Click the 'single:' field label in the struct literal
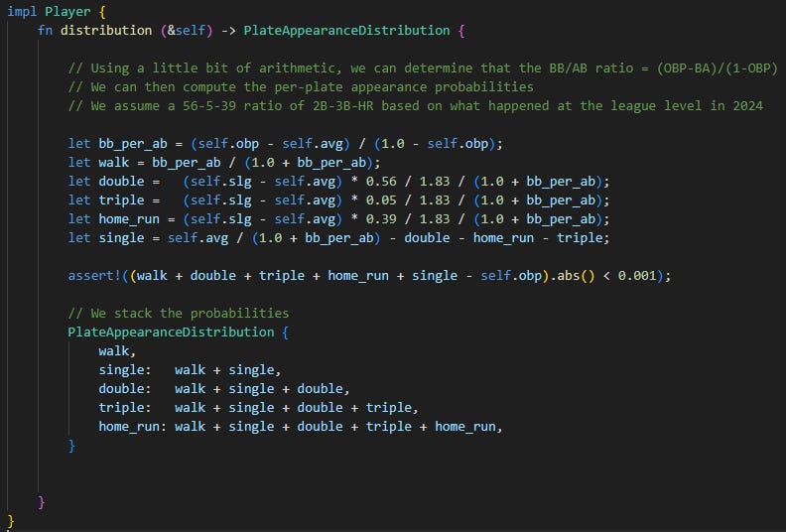The image size is (786, 532). coord(125,370)
